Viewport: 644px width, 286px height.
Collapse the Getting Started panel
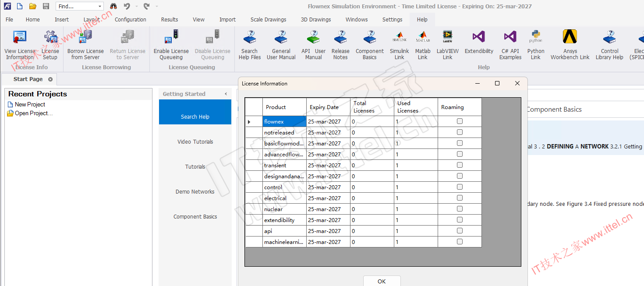(x=226, y=94)
